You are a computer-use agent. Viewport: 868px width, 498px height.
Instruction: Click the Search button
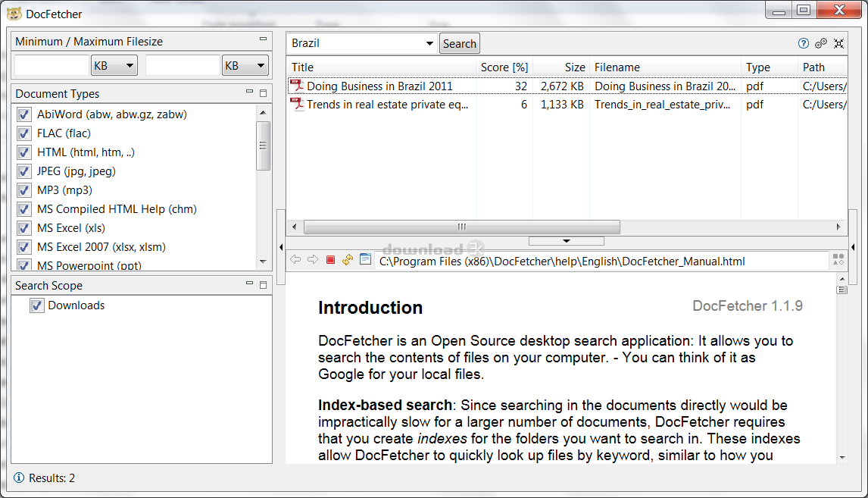(x=459, y=44)
